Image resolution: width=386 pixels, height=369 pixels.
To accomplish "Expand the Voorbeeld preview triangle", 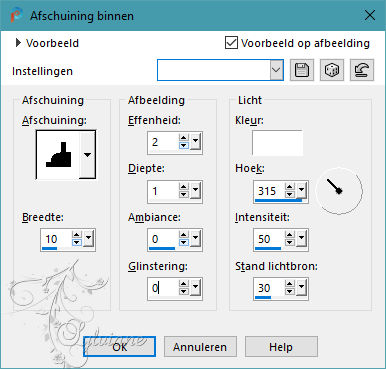I will (x=18, y=43).
